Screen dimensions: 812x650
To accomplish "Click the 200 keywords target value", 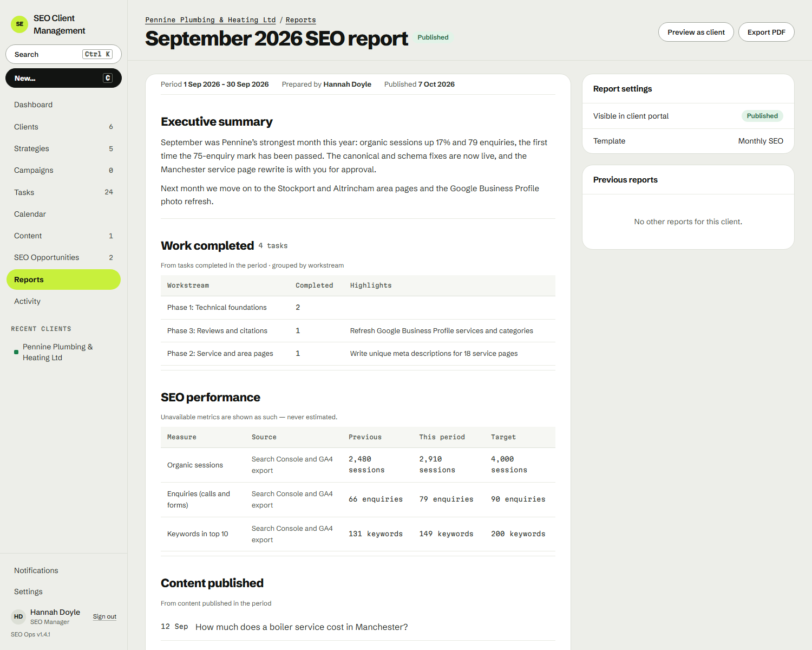I will [518, 534].
